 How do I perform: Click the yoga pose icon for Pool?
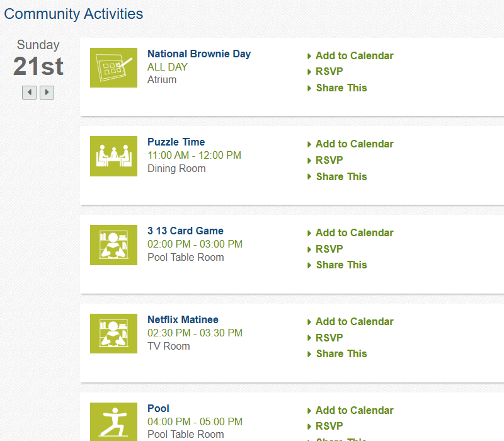(113, 421)
